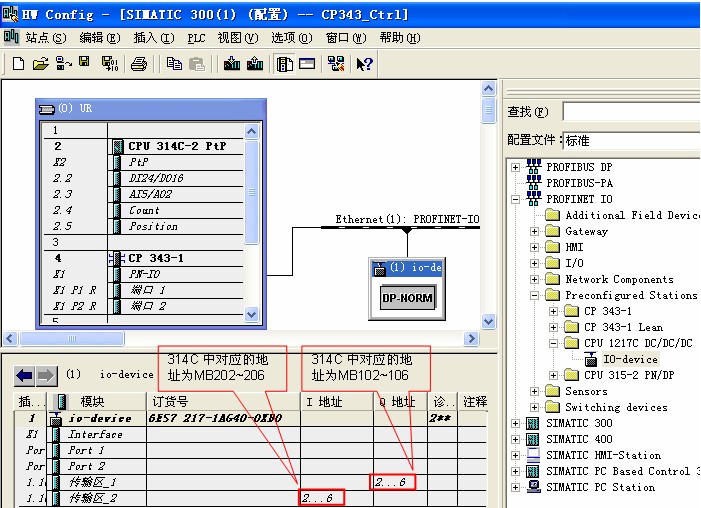Viewport: 701px width, 508px height.
Task: Expand the Sensors folder
Action: click(534, 391)
